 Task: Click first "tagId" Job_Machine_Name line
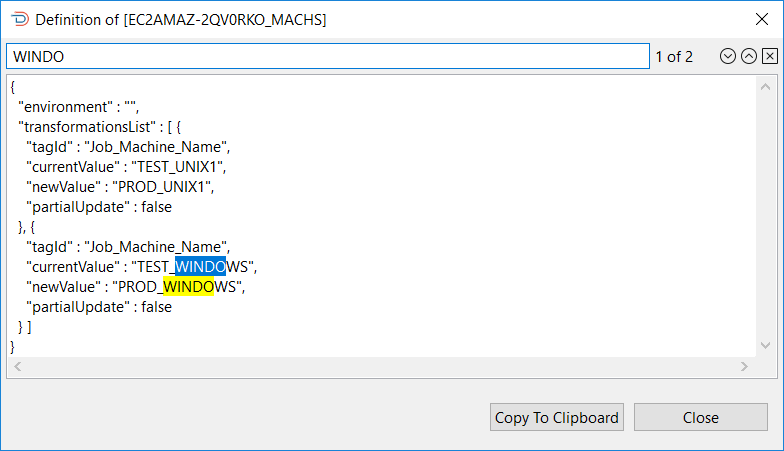pos(128,147)
